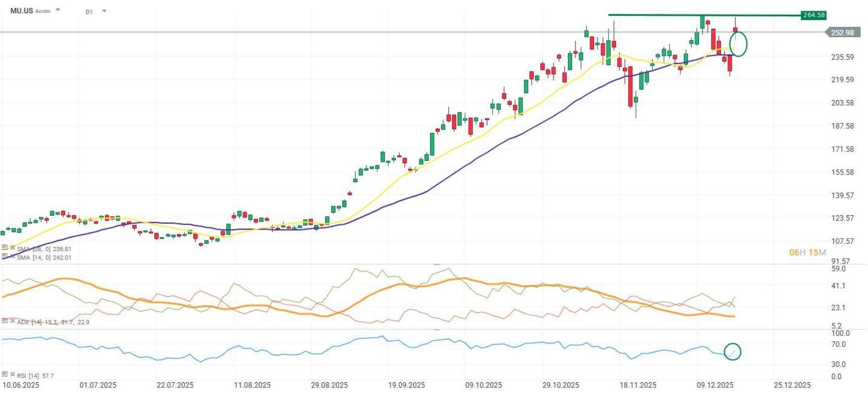
Task: Click the 09.12.2025 date axis label
Action: [x=715, y=385]
